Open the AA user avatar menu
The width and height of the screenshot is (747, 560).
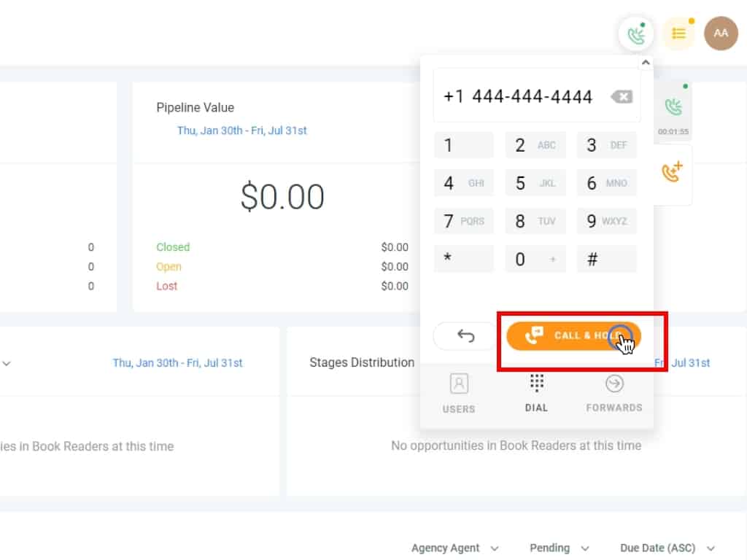point(721,34)
